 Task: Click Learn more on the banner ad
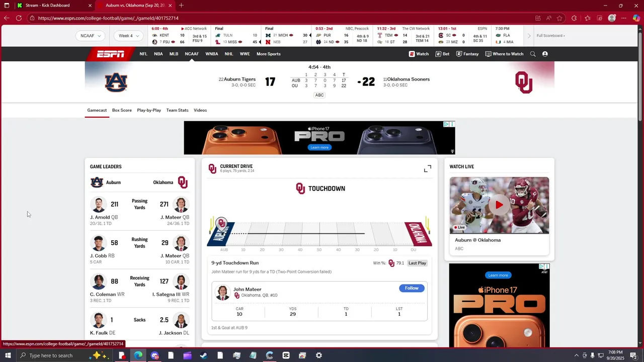tap(319, 147)
